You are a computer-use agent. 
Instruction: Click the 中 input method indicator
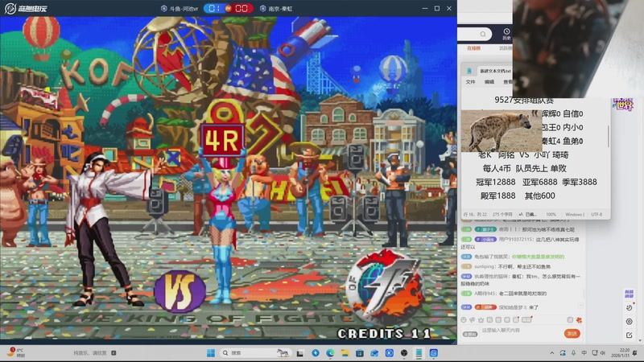tap(584, 353)
